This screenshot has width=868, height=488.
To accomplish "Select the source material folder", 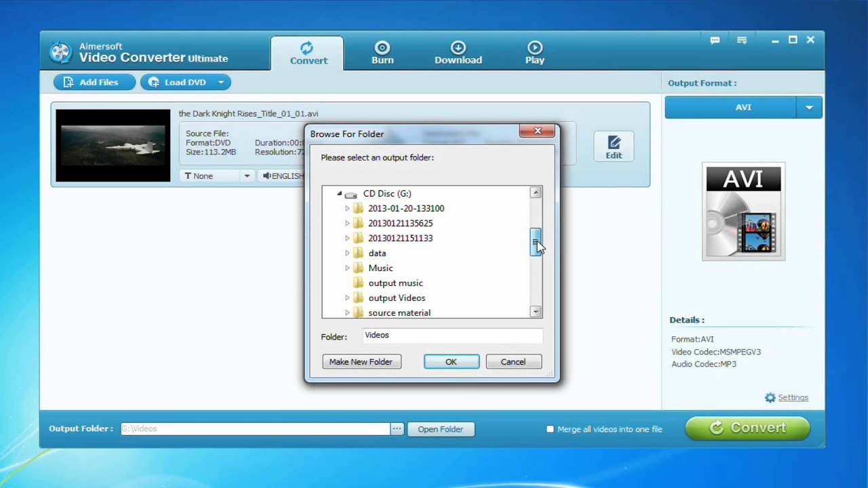I will click(399, 313).
